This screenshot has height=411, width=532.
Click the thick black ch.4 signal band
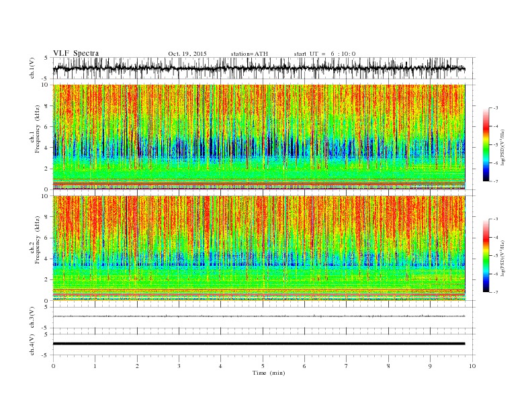coord(259,344)
